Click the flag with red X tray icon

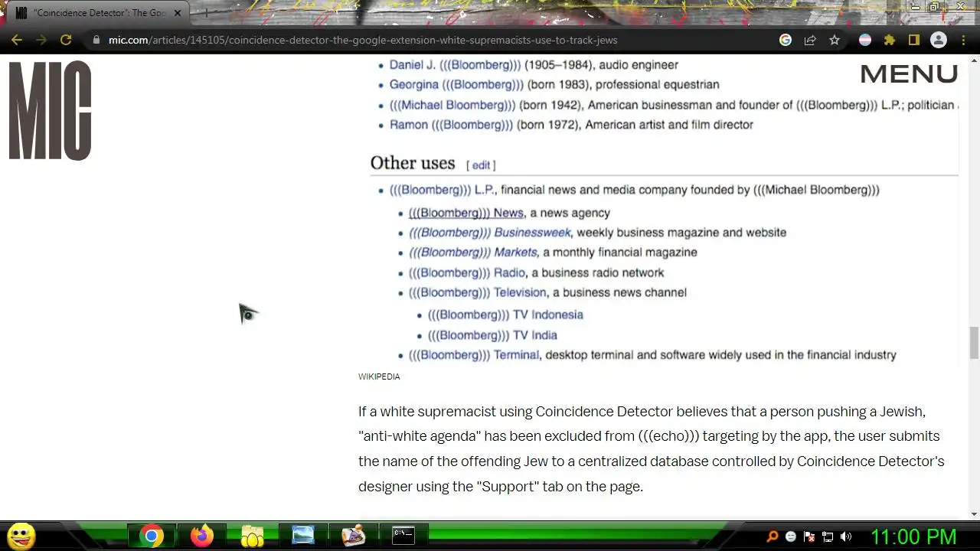[809, 536]
